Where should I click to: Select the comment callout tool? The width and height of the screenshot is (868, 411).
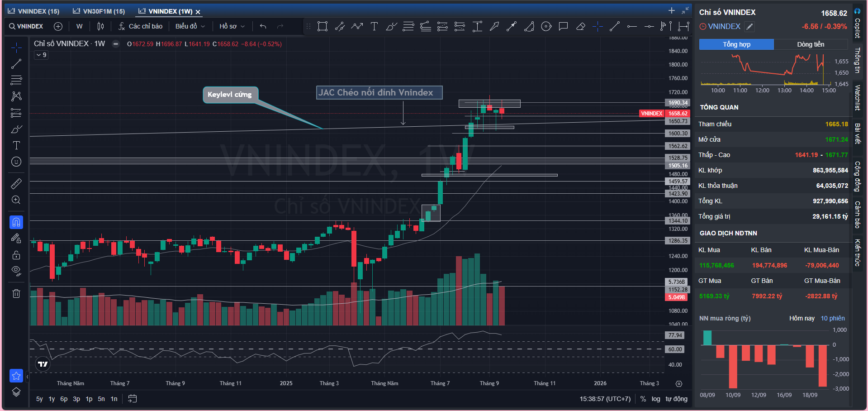coord(563,26)
